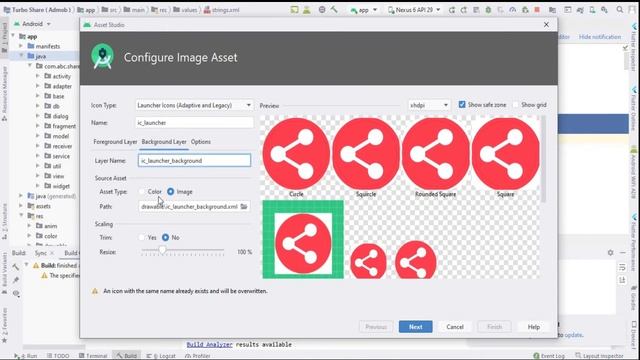
Task: Browse for path using folder icon
Action: click(x=244, y=207)
